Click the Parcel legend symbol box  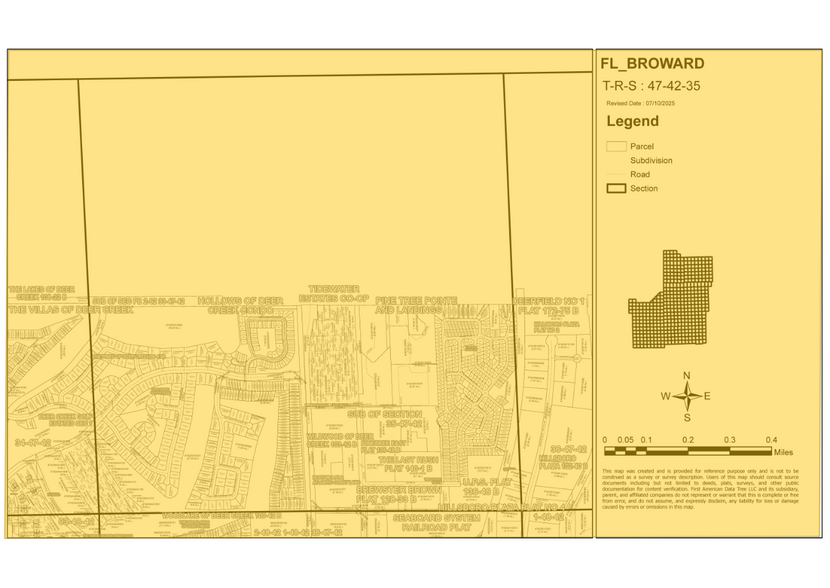tap(616, 146)
